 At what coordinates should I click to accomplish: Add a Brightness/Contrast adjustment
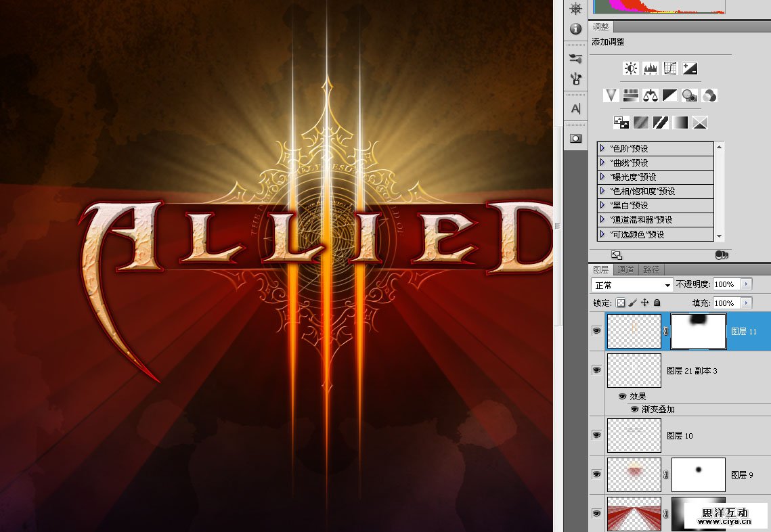point(631,68)
